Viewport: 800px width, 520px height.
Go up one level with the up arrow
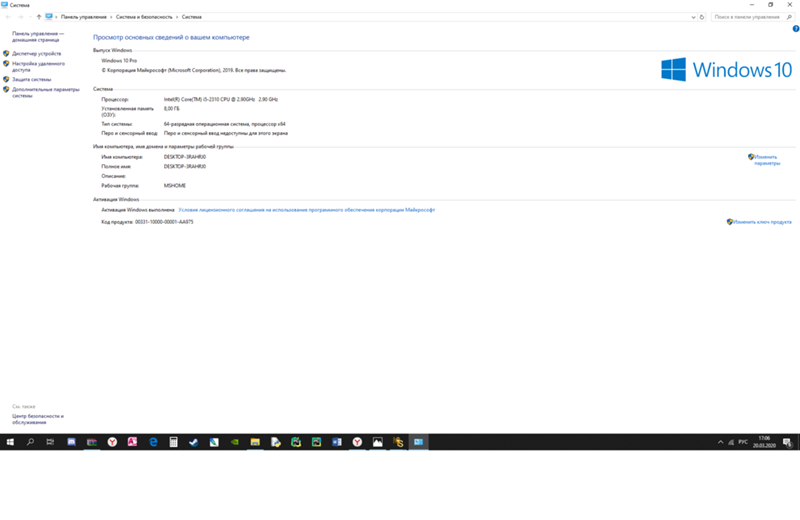pos(39,17)
